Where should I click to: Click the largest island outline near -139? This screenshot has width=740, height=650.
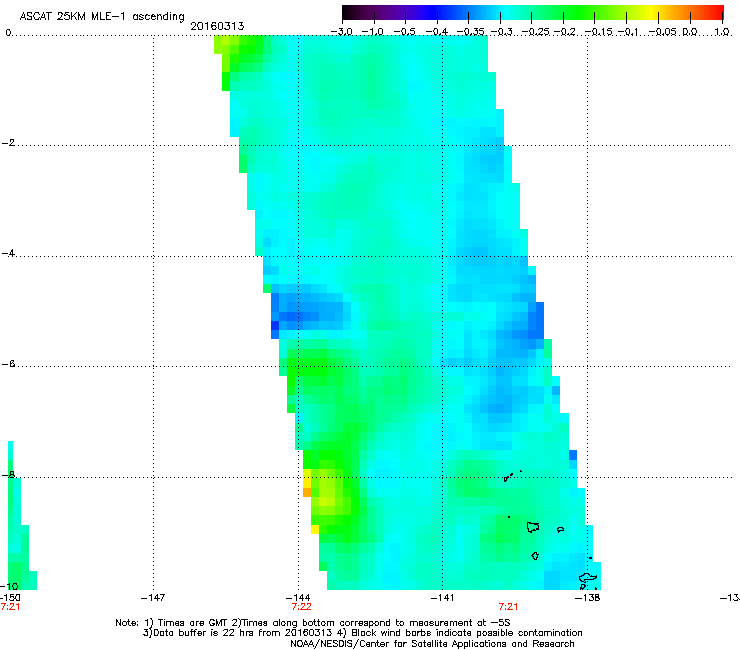[x=533, y=527]
